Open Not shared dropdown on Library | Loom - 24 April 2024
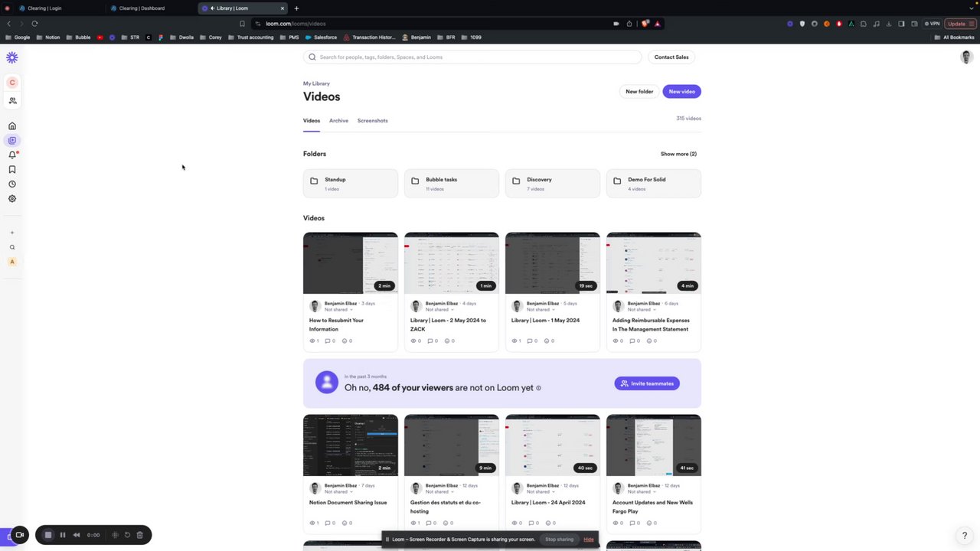Image resolution: width=980 pixels, height=551 pixels. point(541,491)
